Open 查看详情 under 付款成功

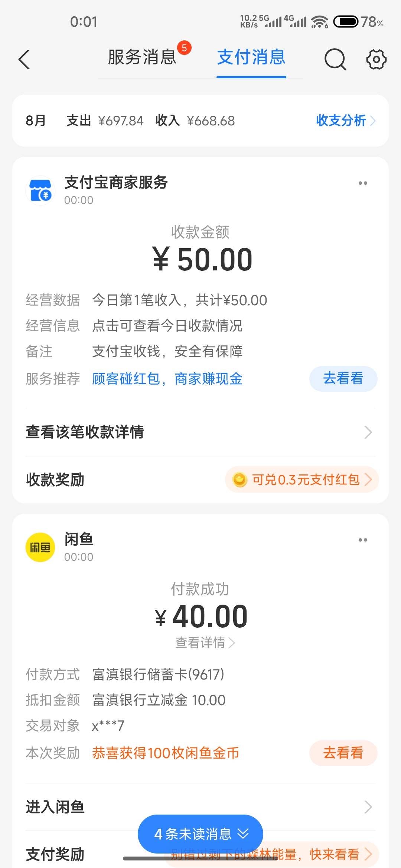[x=205, y=642]
